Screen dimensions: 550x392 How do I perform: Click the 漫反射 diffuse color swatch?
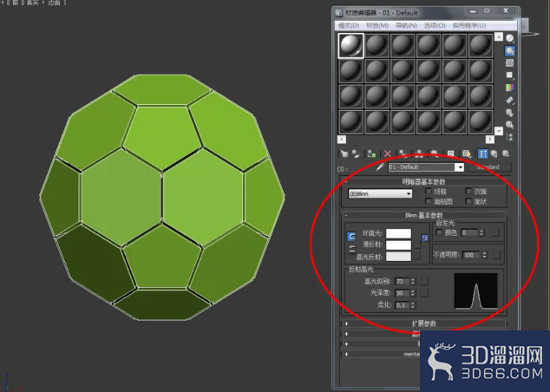tap(398, 245)
